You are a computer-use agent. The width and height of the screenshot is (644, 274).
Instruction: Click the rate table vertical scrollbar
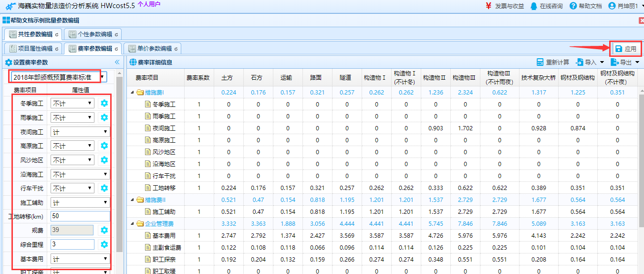[641, 160]
